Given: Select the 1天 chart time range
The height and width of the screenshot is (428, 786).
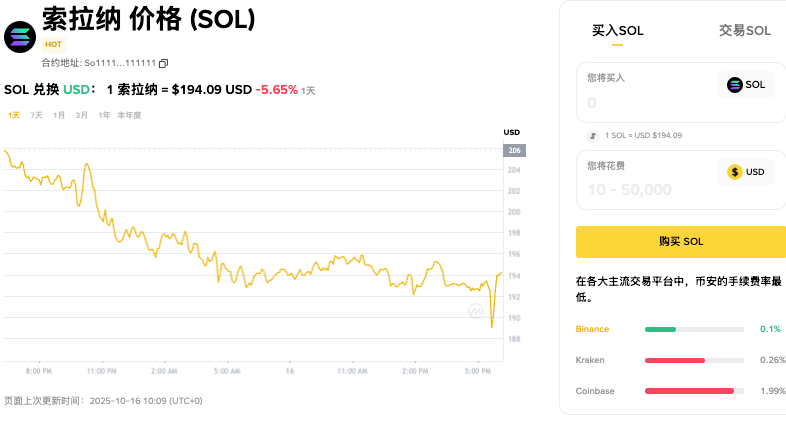Looking at the screenshot, I should click(14, 115).
